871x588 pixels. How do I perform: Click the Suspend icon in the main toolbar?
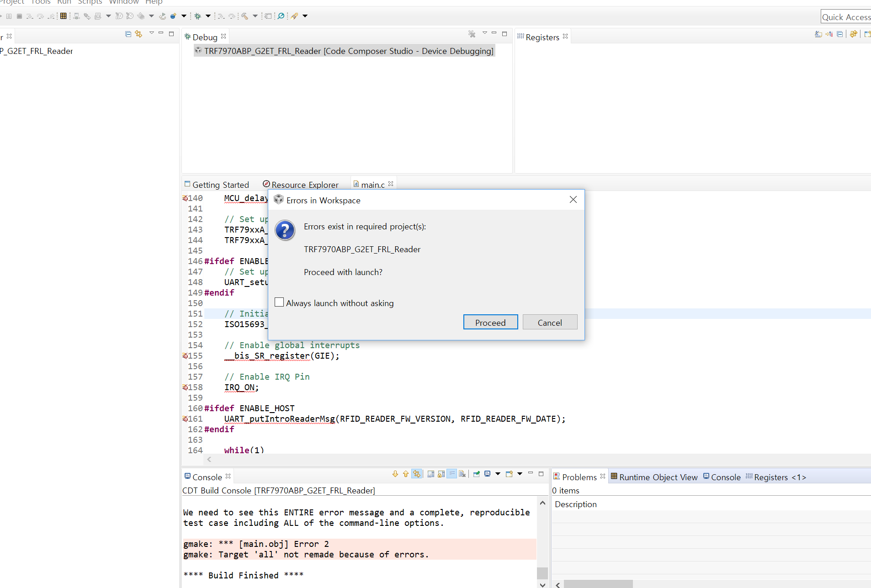click(9, 16)
